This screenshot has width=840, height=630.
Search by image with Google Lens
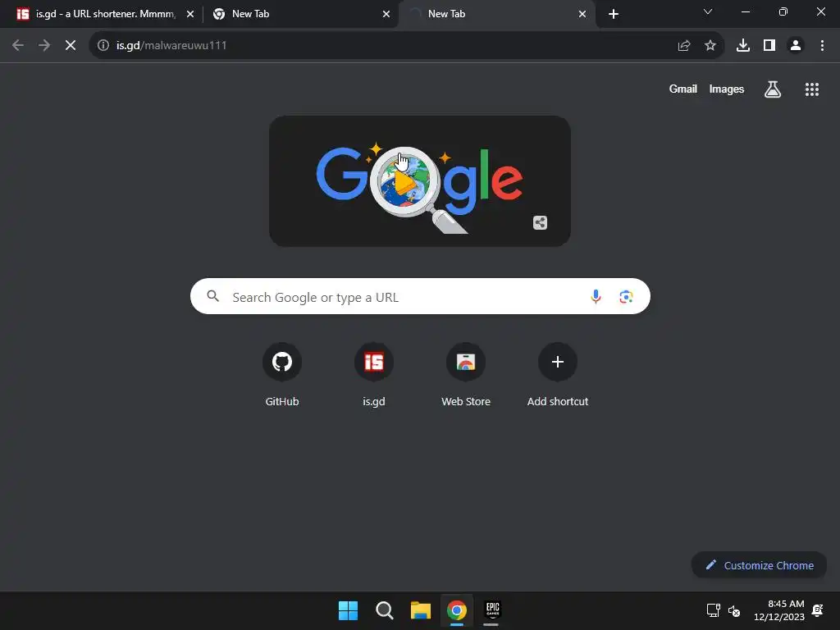(626, 296)
